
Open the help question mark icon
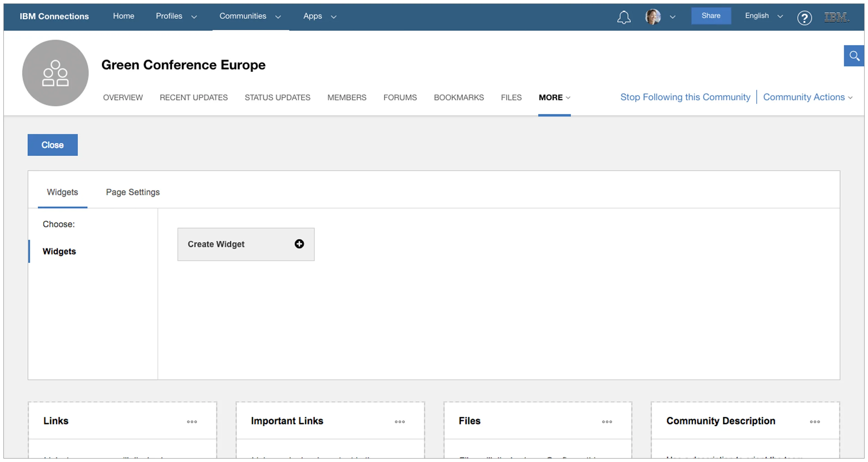tap(804, 18)
